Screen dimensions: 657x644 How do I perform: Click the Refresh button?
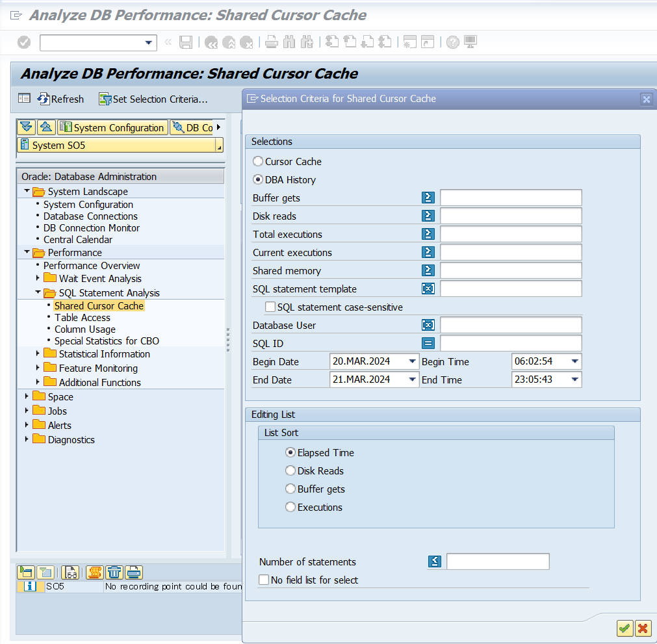coord(60,99)
